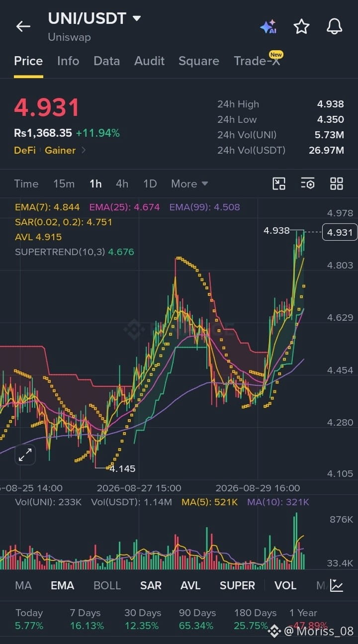Tap the 4.938 high label on chart
The image size is (358, 644).
click(276, 230)
